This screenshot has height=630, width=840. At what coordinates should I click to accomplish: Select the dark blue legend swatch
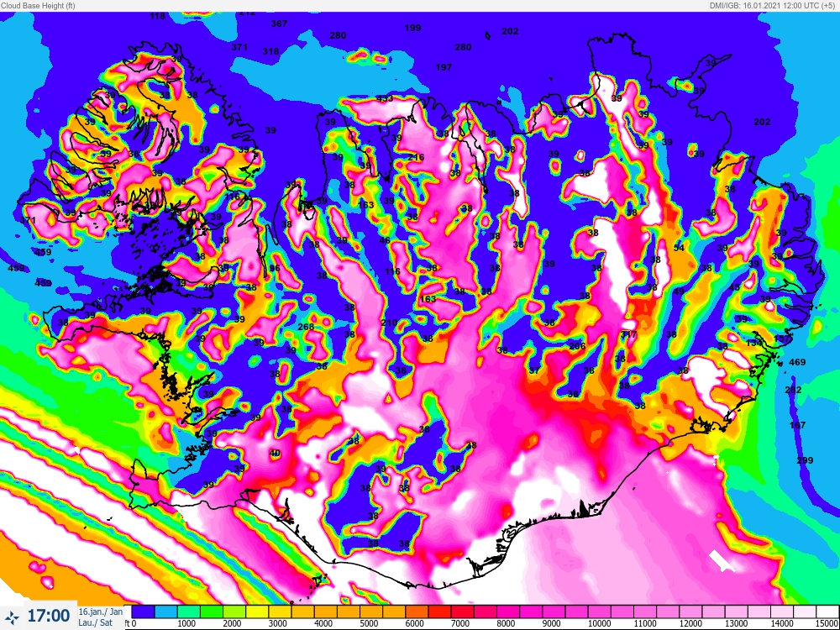pyautogui.click(x=143, y=612)
